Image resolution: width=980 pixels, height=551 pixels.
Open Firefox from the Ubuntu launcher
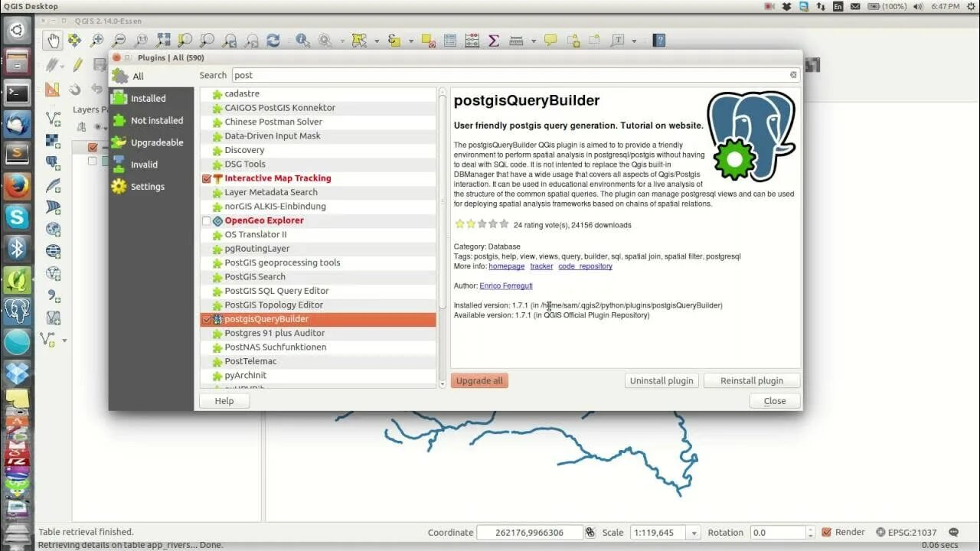pyautogui.click(x=17, y=186)
